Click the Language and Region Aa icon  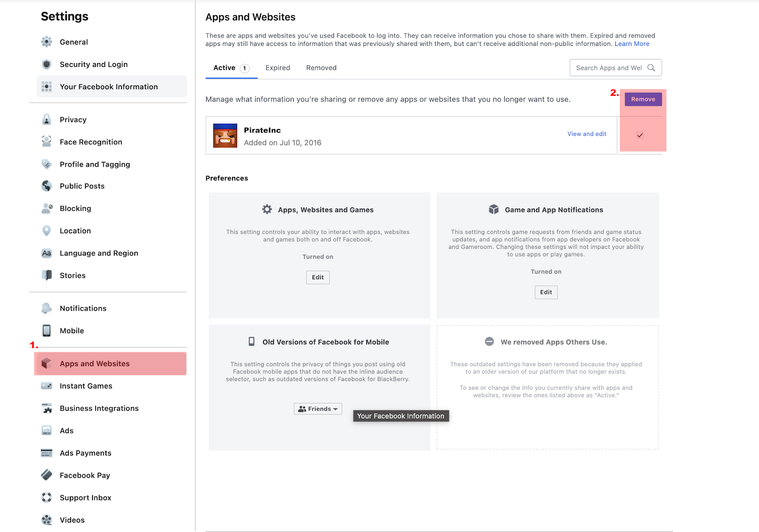46,253
